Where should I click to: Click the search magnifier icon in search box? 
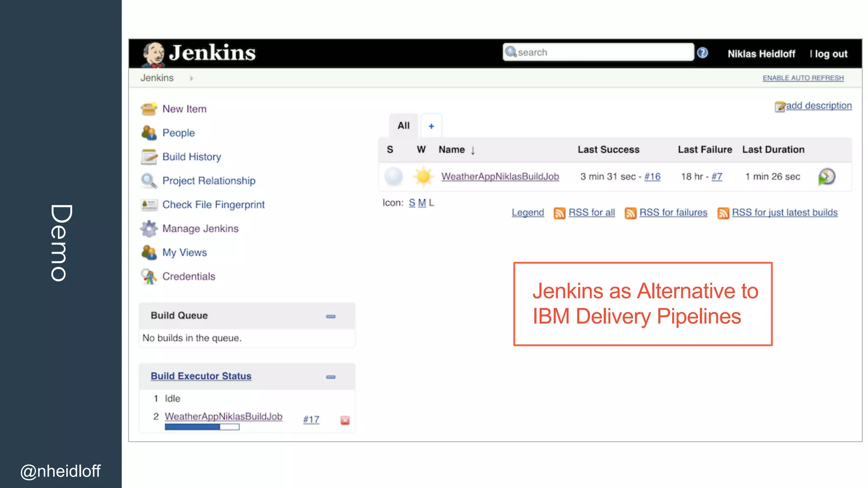click(x=511, y=52)
